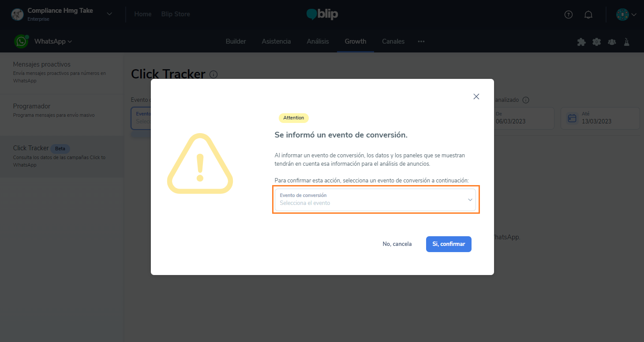The width and height of the screenshot is (644, 342).
Task: Close the conversion event dialog
Action: [476, 97]
